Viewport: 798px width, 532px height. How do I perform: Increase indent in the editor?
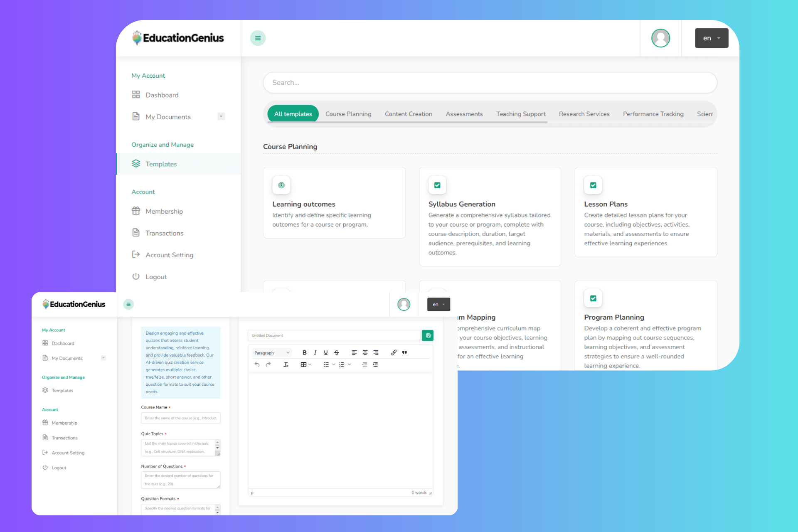pyautogui.click(x=375, y=365)
